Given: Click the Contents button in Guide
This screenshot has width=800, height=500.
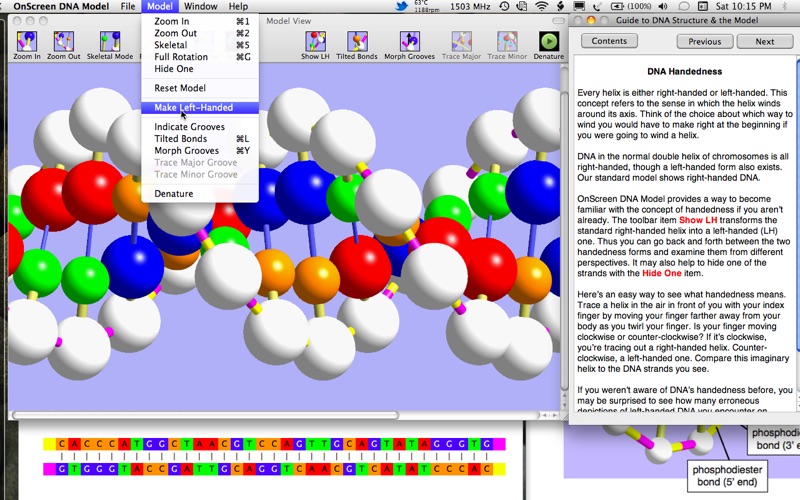Looking at the screenshot, I should [609, 41].
